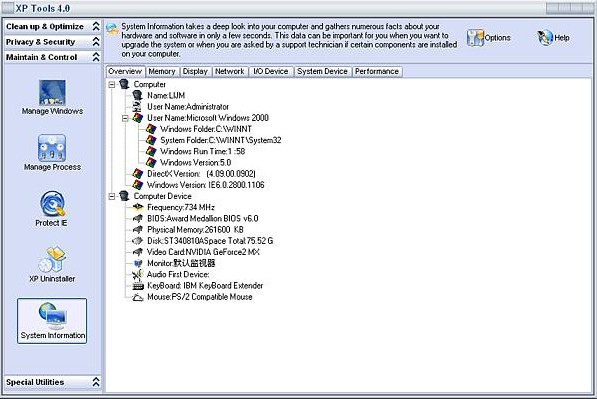Click the Windows flag icon beside Microsoft Windows 2000
Image resolution: width=597 pixels, height=399 pixels.
(x=137, y=118)
